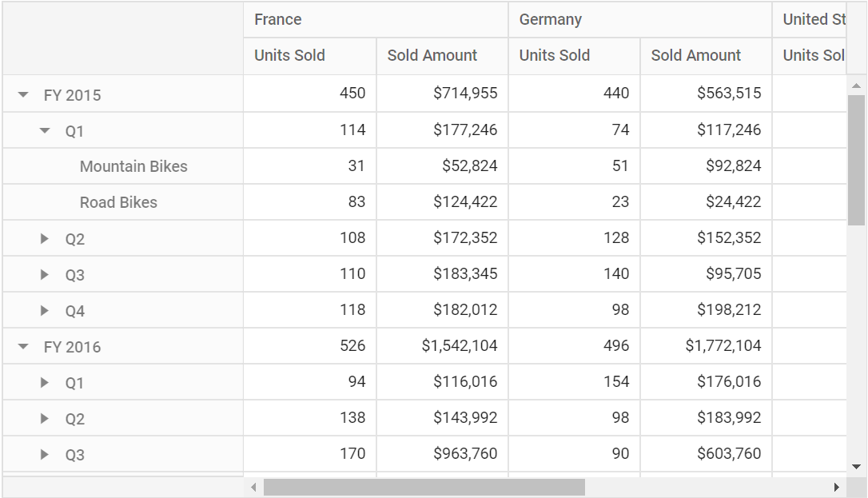868x498 pixels.
Task: Expand Q1 under FY 2016
Action: pos(45,382)
